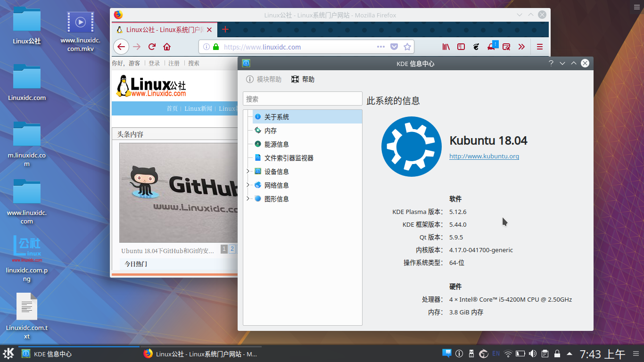Open KDE application launcher on taskbar

click(x=8, y=354)
